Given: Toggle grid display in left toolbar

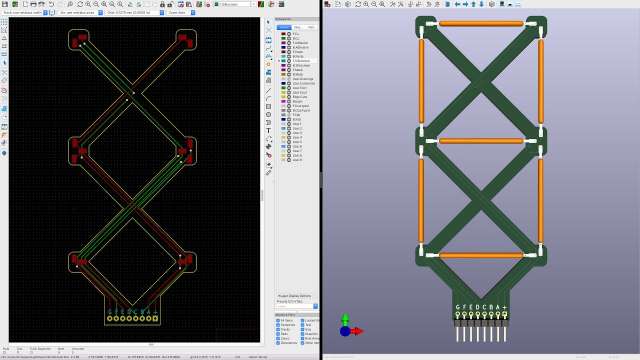Looking at the screenshot, I should pos(4,22).
